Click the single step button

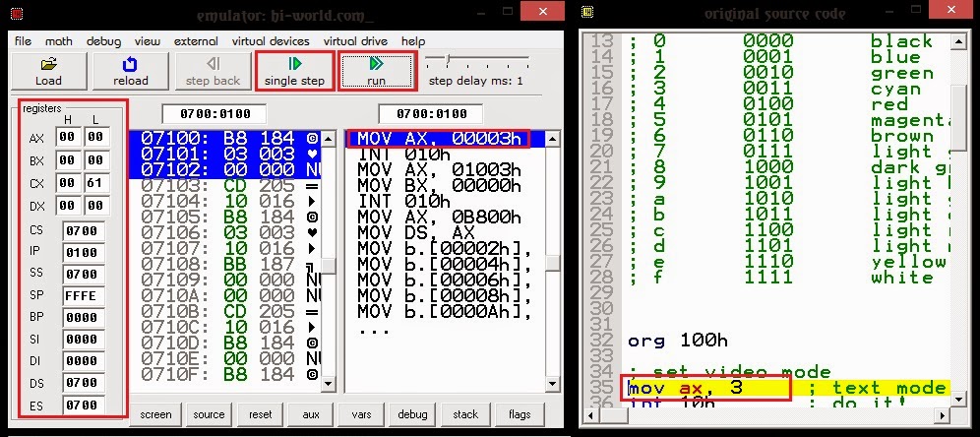[x=294, y=71]
